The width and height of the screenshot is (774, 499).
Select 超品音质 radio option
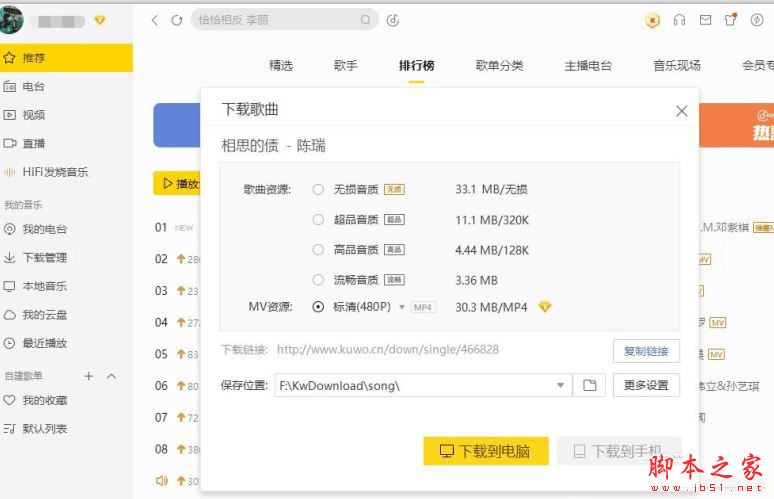click(318, 220)
